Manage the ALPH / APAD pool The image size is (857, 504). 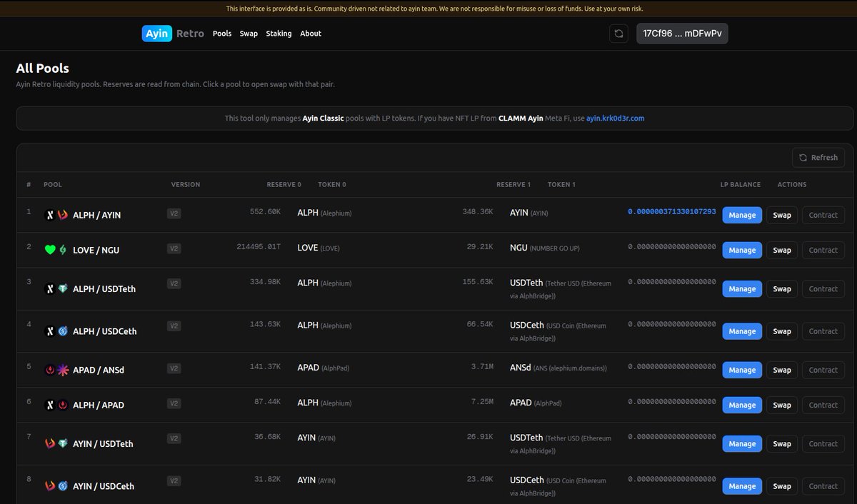click(x=742, y=405)
